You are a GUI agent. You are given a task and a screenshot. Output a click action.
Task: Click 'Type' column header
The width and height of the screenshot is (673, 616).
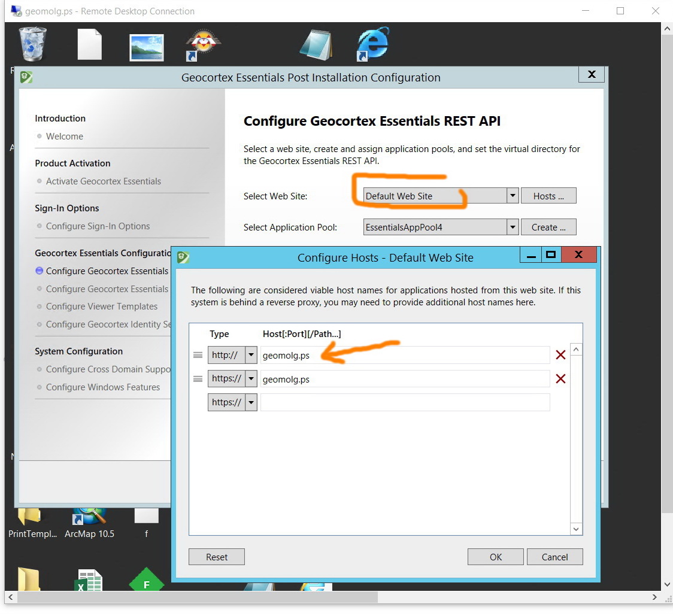coord(219,334)
